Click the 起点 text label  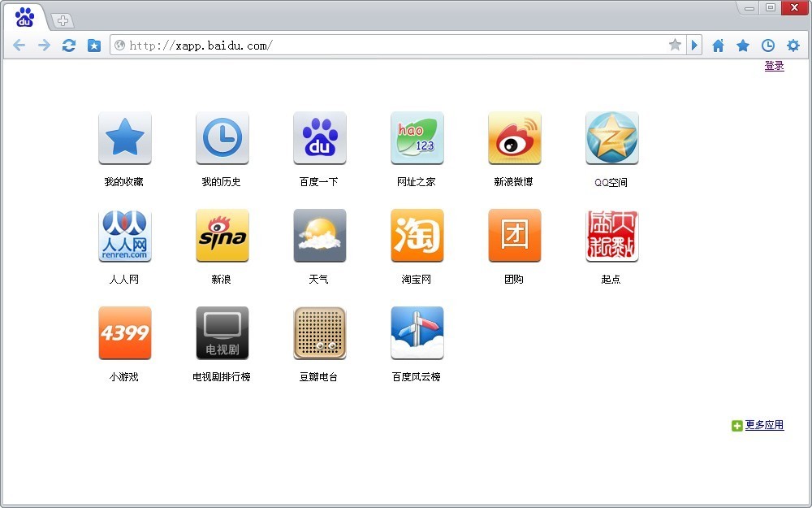point(611,280)
